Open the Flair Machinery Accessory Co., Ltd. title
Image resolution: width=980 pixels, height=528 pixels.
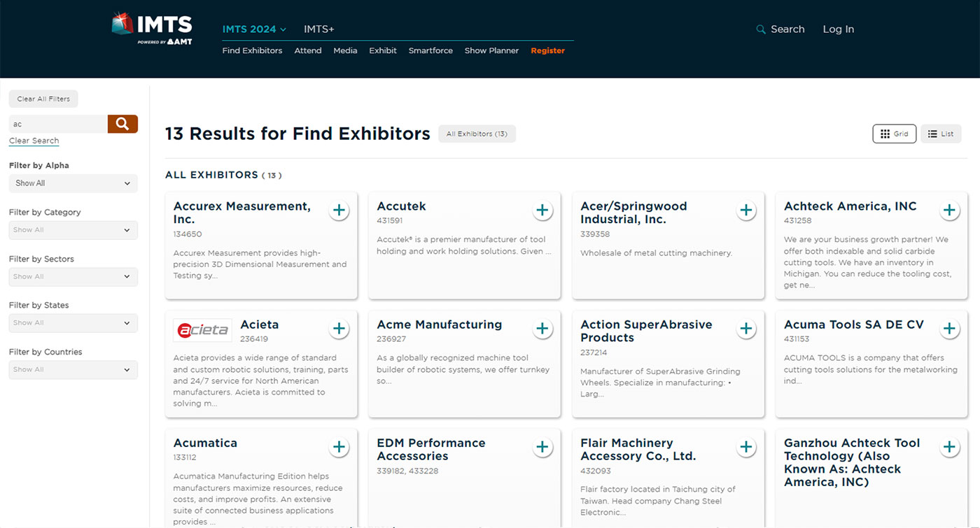pos(638,449)
